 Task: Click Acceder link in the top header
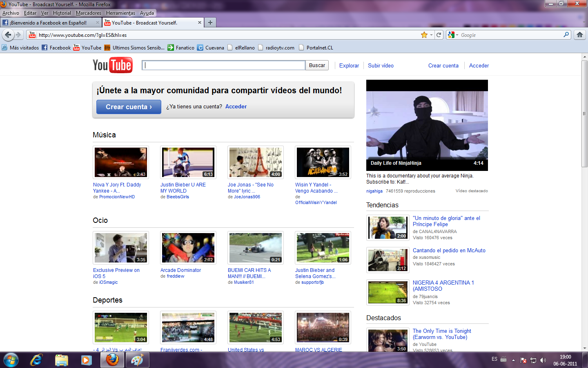pos(479,65)
